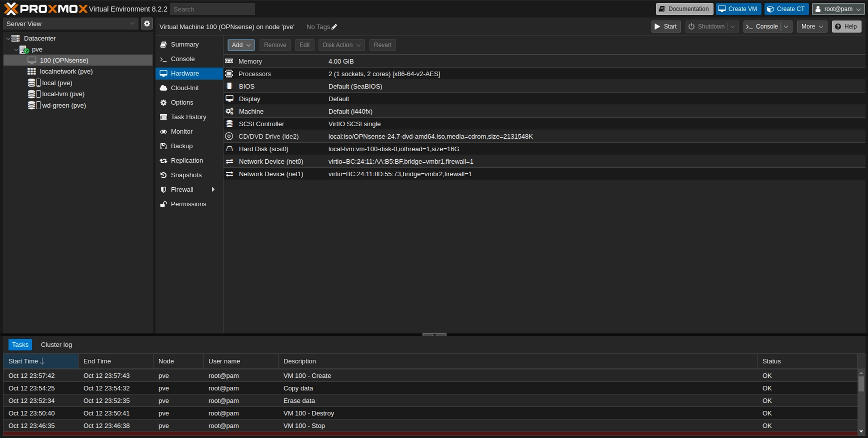Collapse the pve node tree
Image resolution: width=868 pixels, height=438 pixels.
coord(16,50)
